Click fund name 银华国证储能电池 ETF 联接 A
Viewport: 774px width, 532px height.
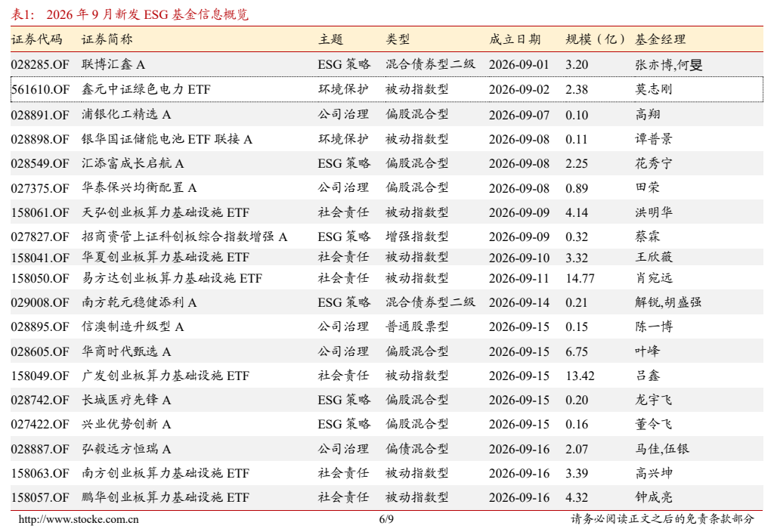click(x=167, y=139)
